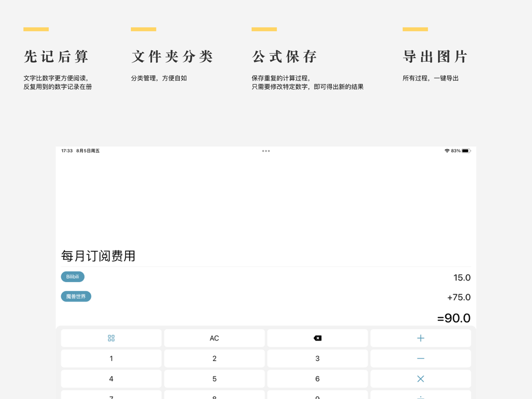Select the 魔兽世界 label tag
This screenshot has height=399, width=532.
click(x=76, y=296)
